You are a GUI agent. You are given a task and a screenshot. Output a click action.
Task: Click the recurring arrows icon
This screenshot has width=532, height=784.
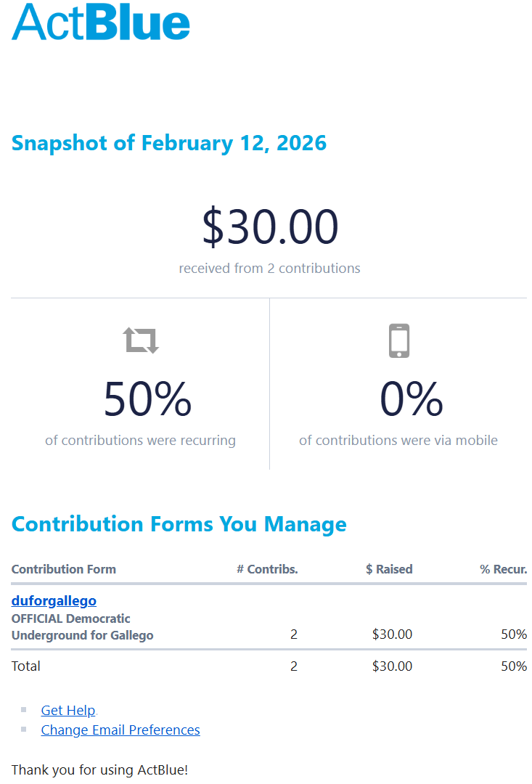coord(141,340)
